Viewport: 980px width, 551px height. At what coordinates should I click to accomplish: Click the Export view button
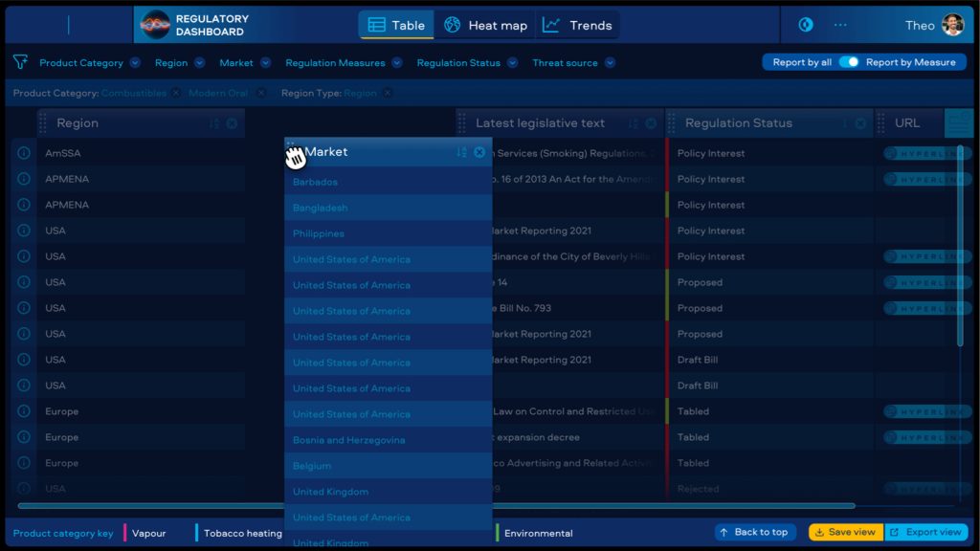pyautogui.click(x=926, y=532)
